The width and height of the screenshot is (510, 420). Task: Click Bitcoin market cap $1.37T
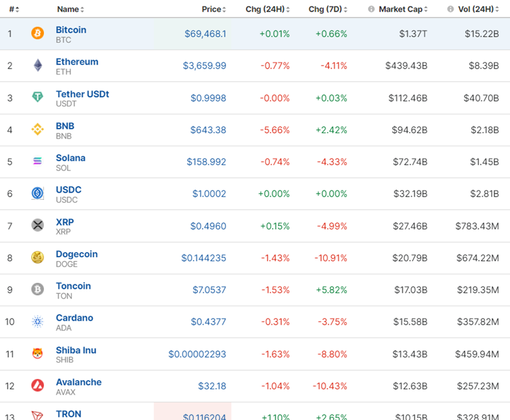(413, 34)
